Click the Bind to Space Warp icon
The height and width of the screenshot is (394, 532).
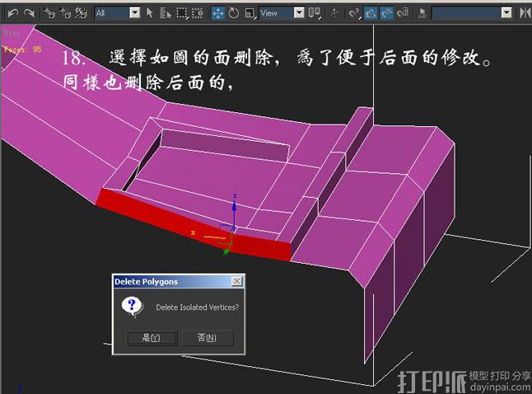click(x=81, y=13)
